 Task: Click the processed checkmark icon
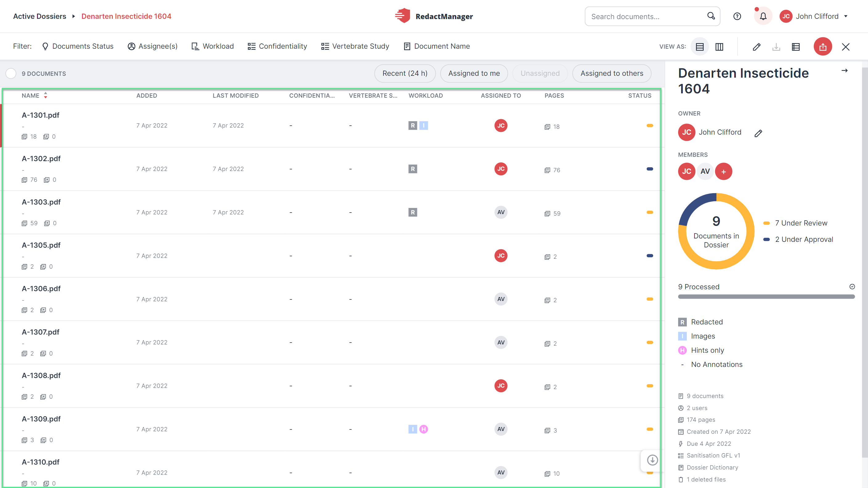(852, 287)
